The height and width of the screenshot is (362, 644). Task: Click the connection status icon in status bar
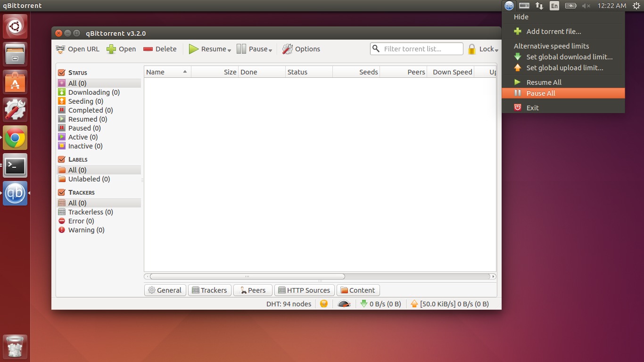point(324,304)
